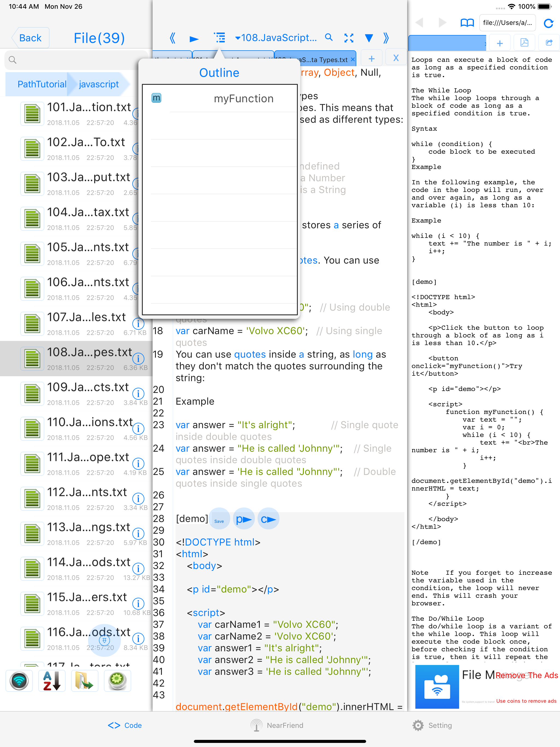Show info for 113.Ja...ngs.txt
Image resolution: width=560 pixels, height=747 pixels.
tap(138, 533)
